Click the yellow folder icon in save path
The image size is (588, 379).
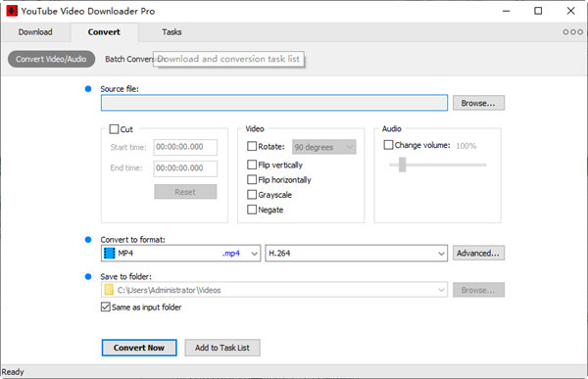tap(109, 290)
